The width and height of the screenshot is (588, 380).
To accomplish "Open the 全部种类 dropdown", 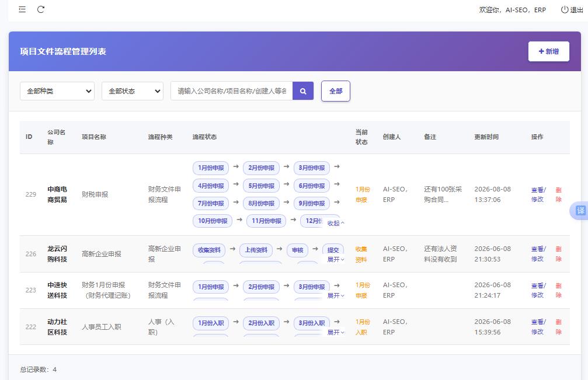I will (x=57, y=91).
